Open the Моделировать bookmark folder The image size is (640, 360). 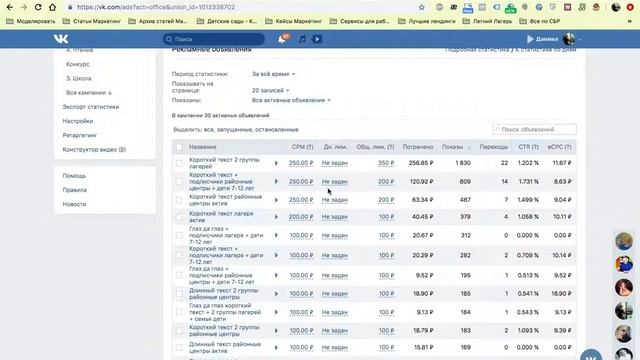pos(31,21)
